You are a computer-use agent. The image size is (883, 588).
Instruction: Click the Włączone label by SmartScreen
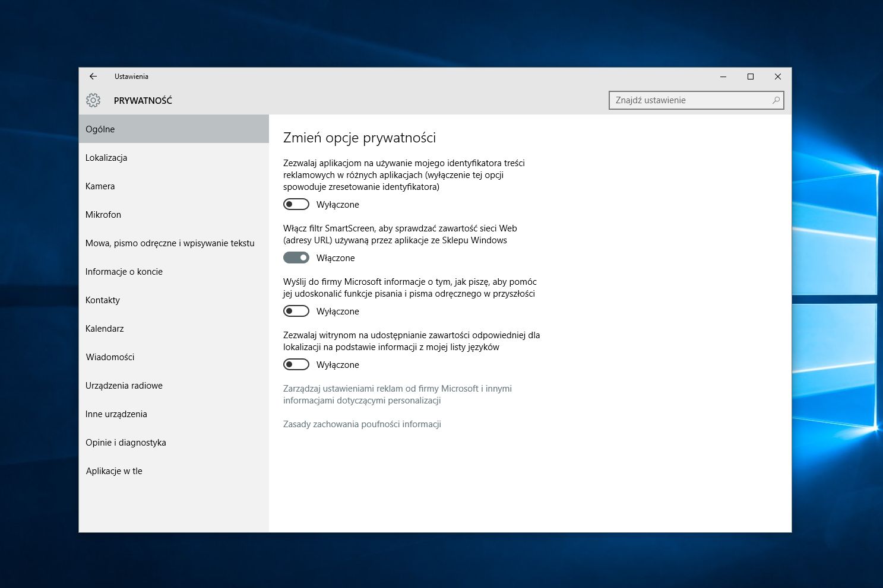click(x=336, y=258)
